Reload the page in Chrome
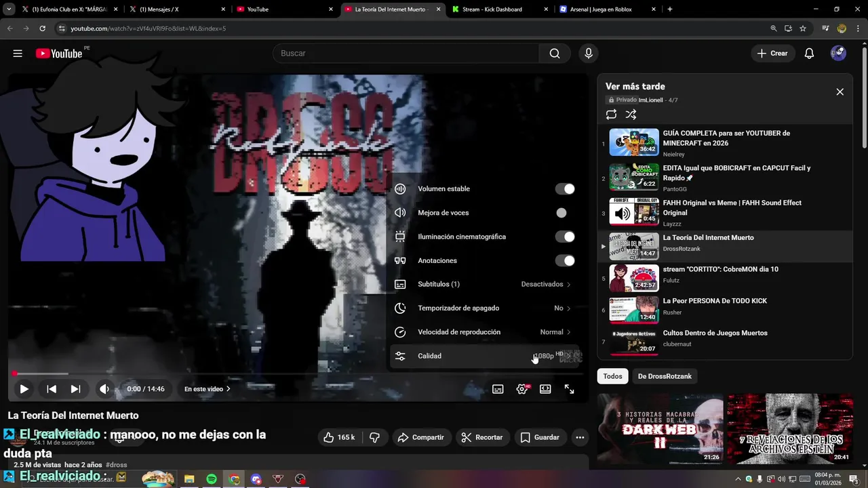The height and width of the screenshot is (488, 868). click(x=42, y=28)
